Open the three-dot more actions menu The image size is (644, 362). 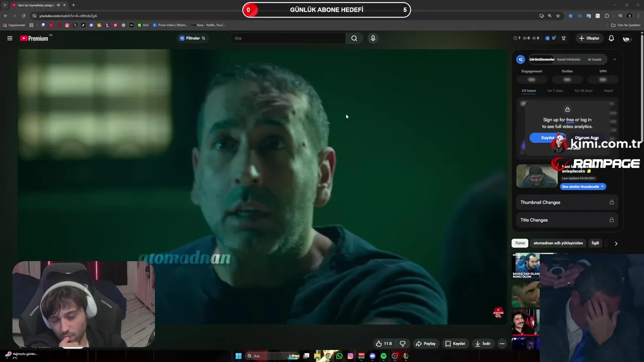click(502, 344)
